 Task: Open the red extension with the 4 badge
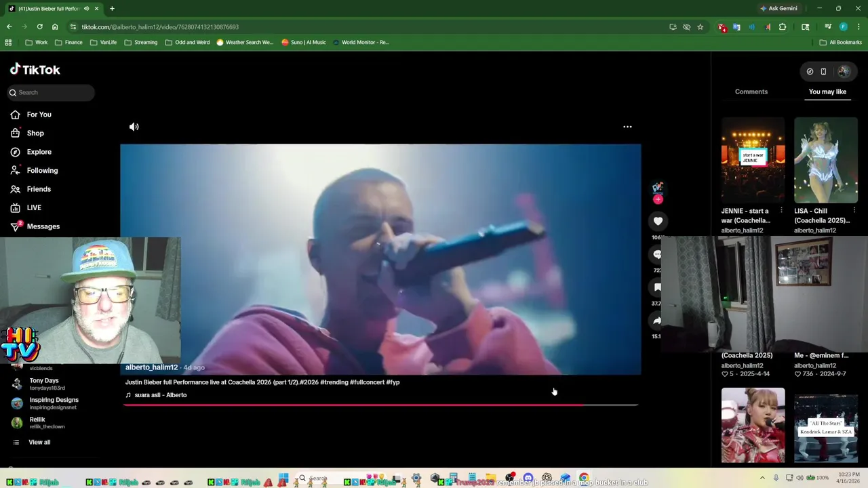(x=722, y=27)
